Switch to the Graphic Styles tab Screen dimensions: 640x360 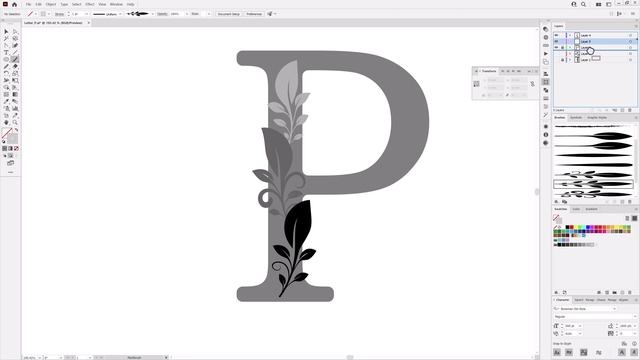(597, 118)
